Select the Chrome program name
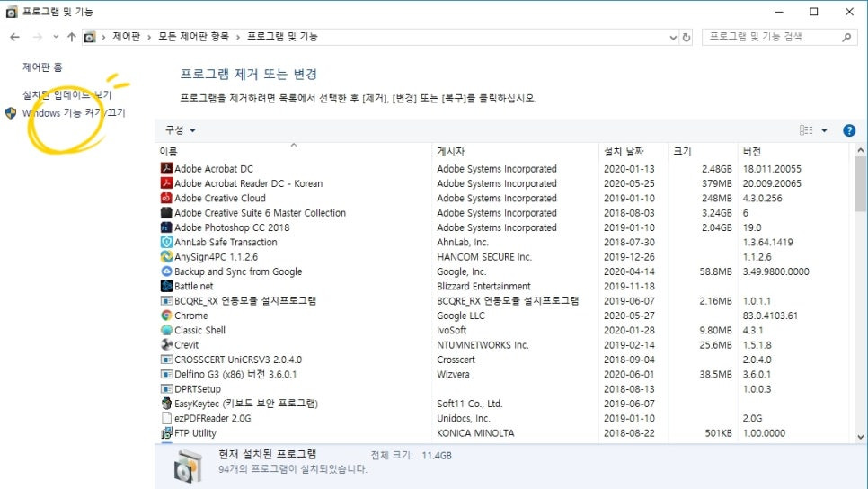 191,316
